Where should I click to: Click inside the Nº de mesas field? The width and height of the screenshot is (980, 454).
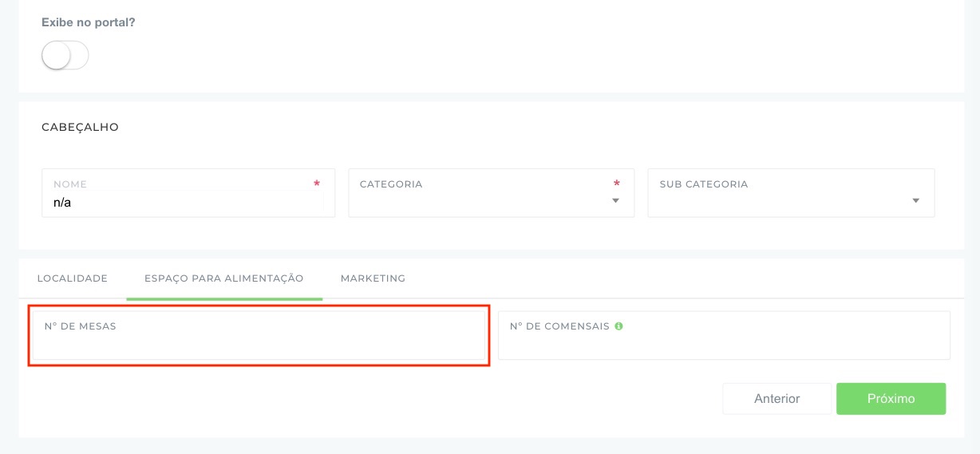tap(259, 346)
